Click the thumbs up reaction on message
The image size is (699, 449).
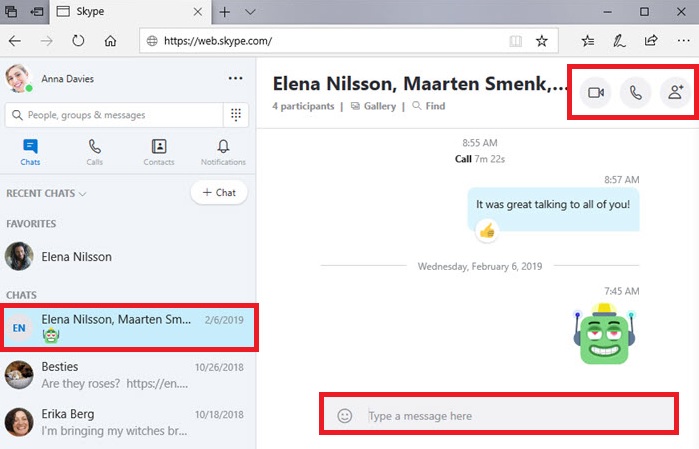coord(487,231)
